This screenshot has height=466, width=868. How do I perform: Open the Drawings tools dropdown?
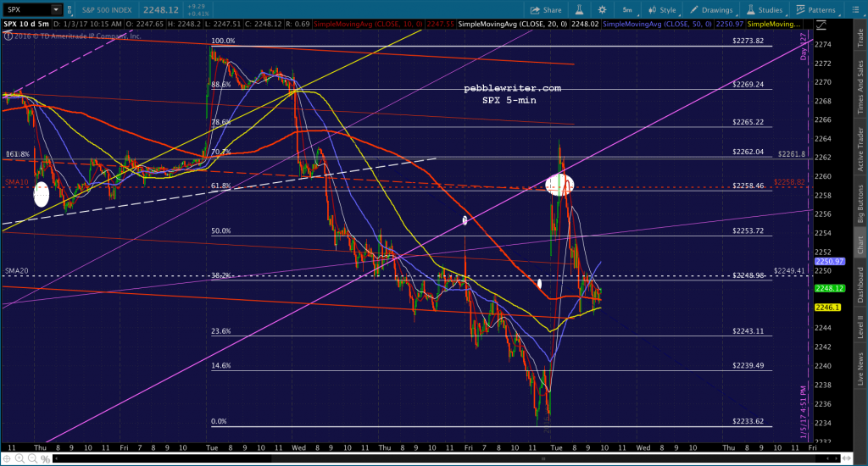click(x=712, y=10)
